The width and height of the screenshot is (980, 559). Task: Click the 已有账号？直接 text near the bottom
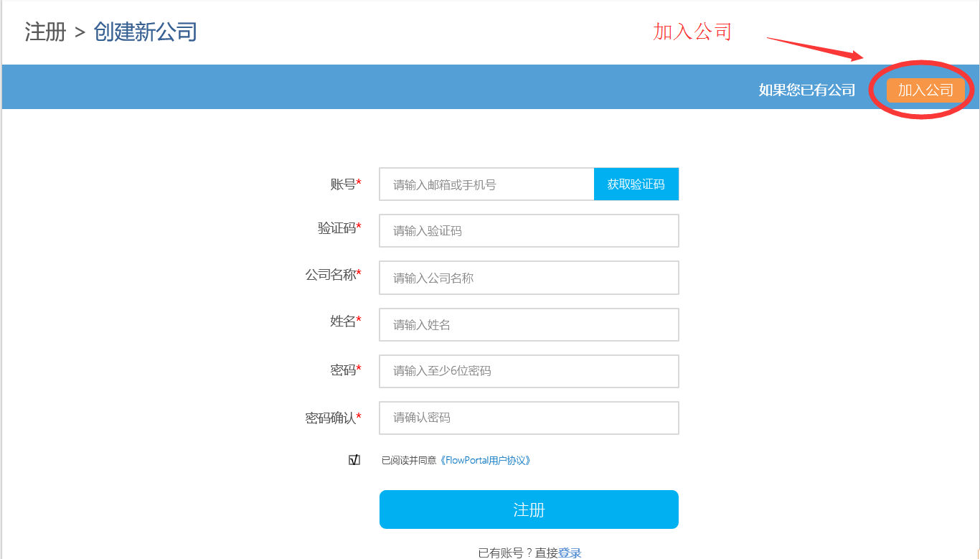[517, 553]
